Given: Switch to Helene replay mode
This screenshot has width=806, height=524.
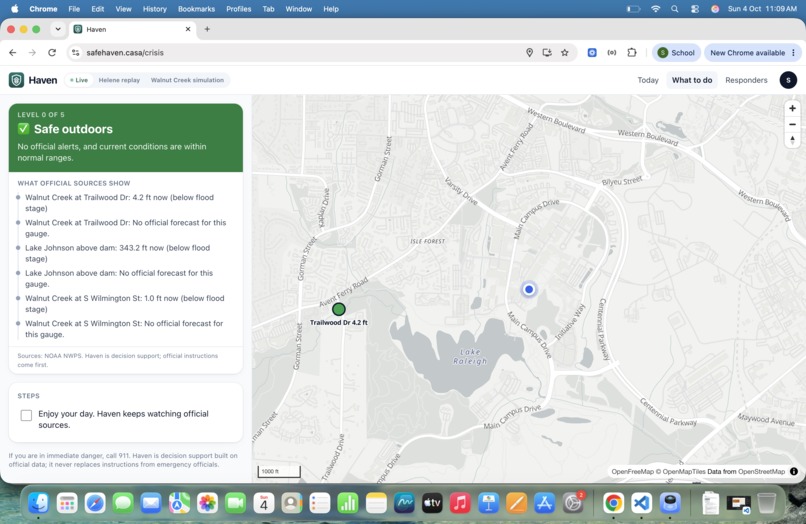Looking at the screenshot, I should (x=119, y=80).
